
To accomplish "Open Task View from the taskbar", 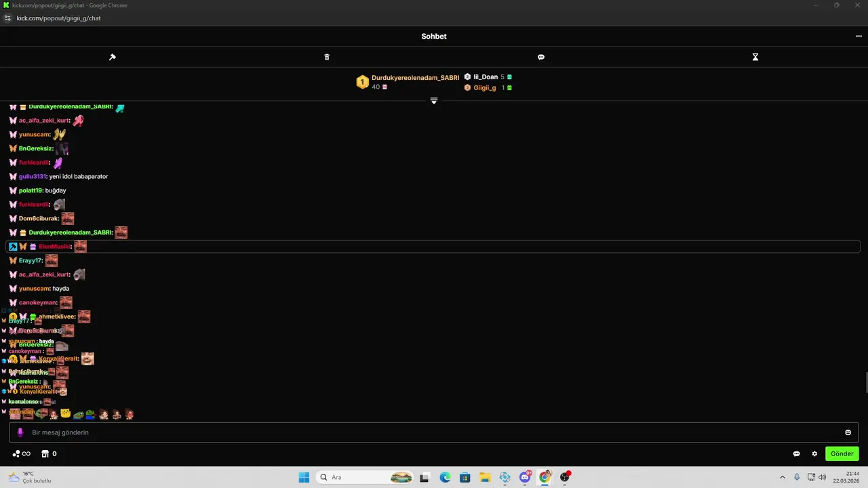I will (425, 477).
